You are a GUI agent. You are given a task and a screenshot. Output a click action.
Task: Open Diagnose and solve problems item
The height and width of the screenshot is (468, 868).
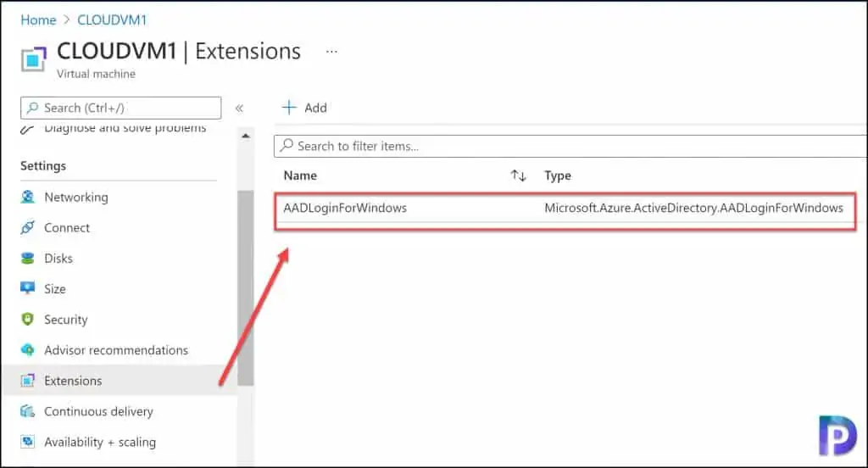click(x=125, y=128)
